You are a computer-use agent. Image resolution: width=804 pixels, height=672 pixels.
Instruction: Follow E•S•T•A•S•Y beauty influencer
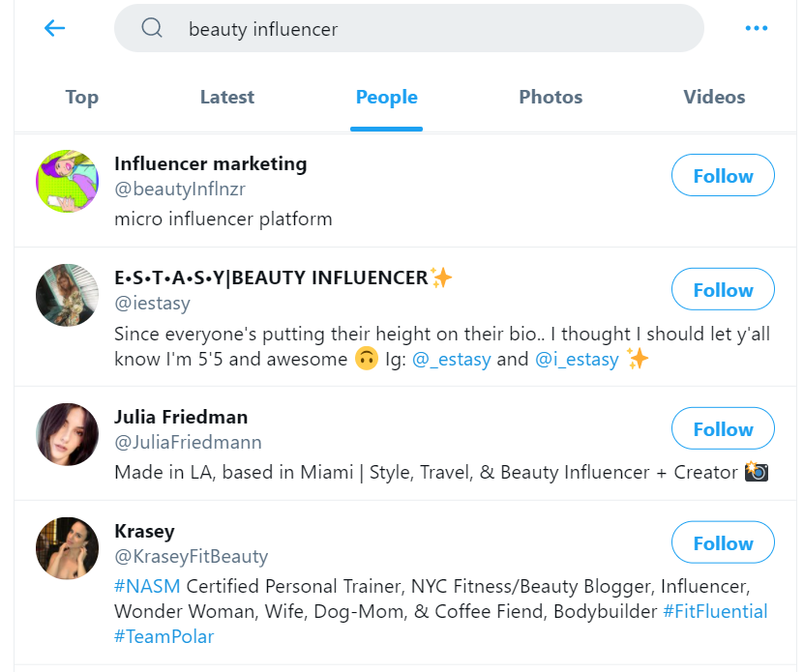coord(723,288)
